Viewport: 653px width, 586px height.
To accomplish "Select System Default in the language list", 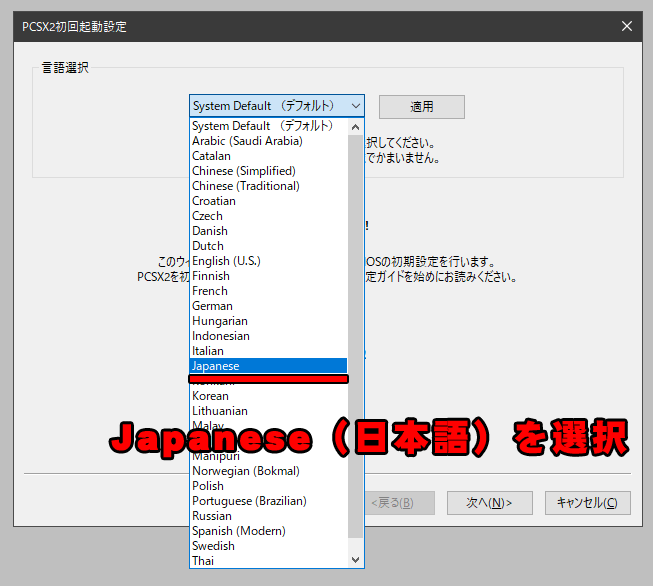I will 269,126.
